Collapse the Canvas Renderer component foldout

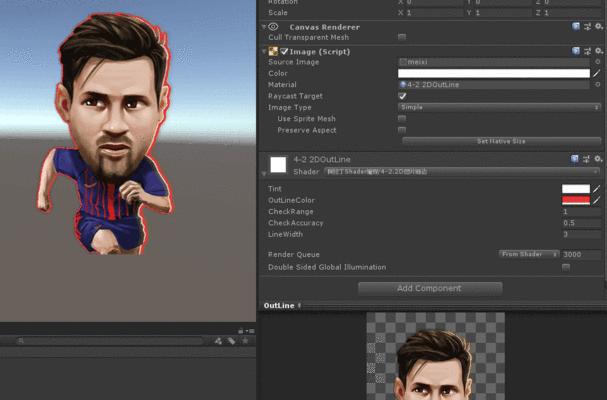coord(264,27)
